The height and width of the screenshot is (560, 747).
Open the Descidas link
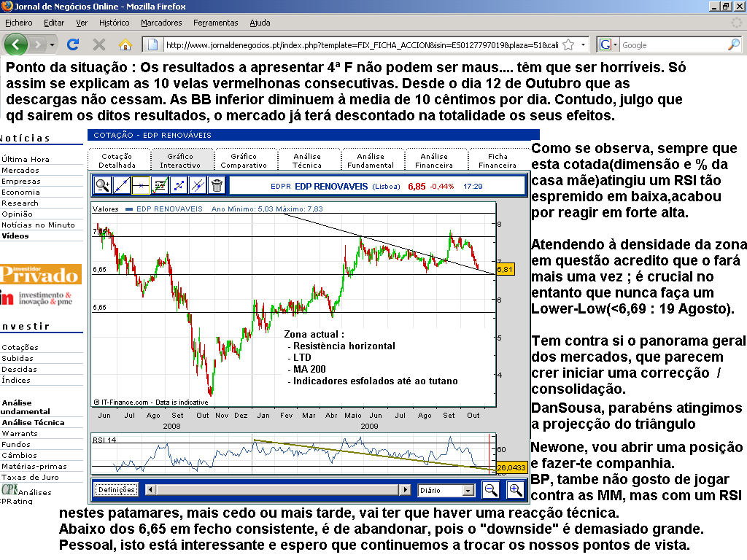(19, 369)
